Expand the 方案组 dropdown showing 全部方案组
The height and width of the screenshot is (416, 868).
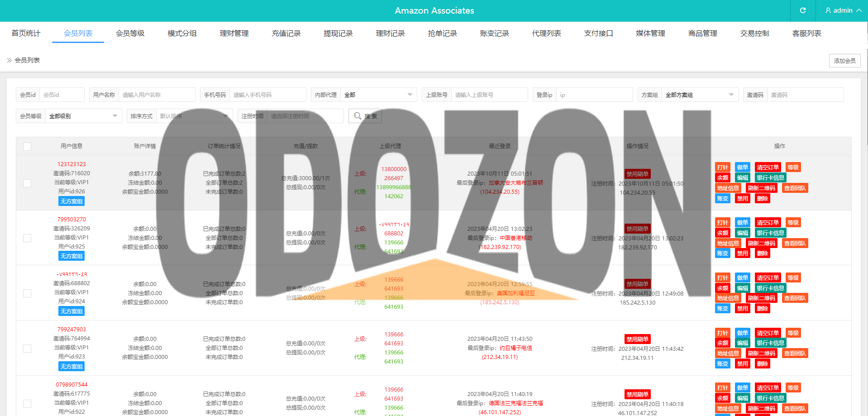(x=700, y=95)
